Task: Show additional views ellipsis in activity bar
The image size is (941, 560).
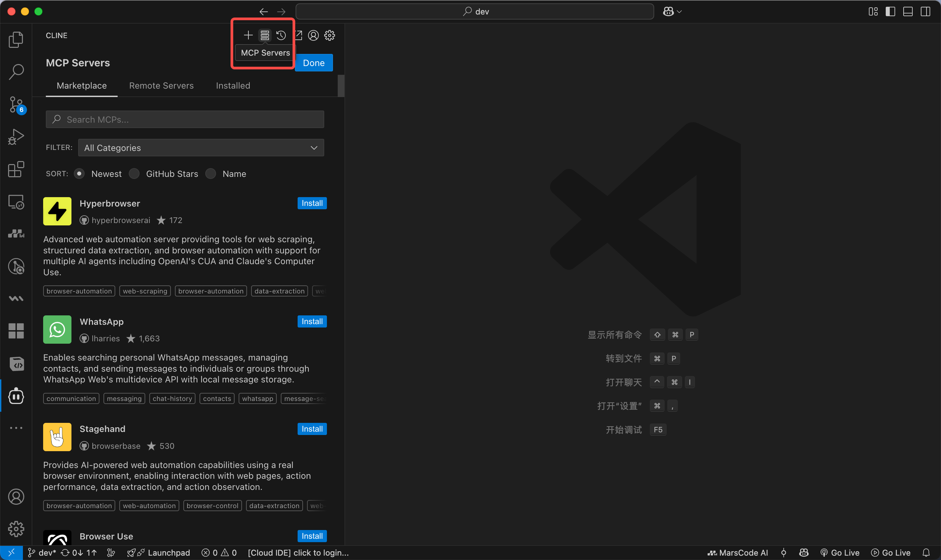Action: click(x=16, y=428)
